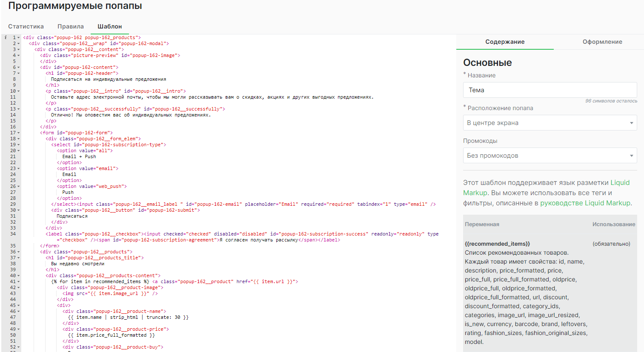
Task: Click the fold arrow on line 1
Action: 17,37
